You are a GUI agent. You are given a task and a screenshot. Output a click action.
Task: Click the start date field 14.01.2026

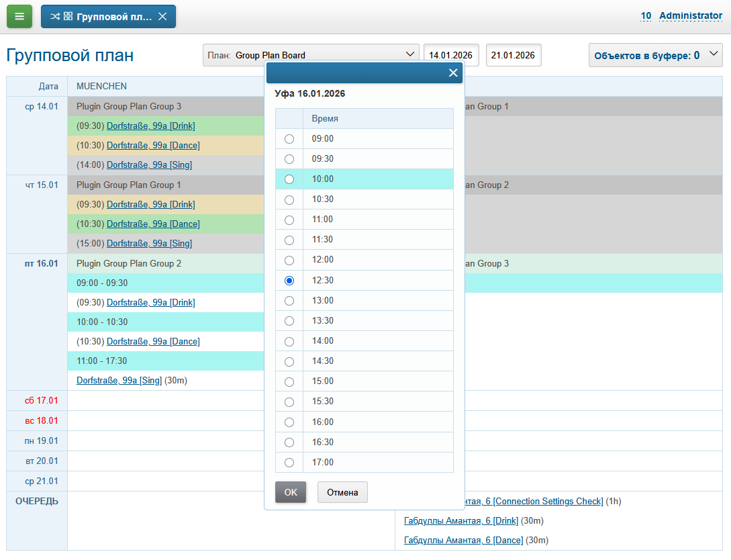[x=451, y=55]
